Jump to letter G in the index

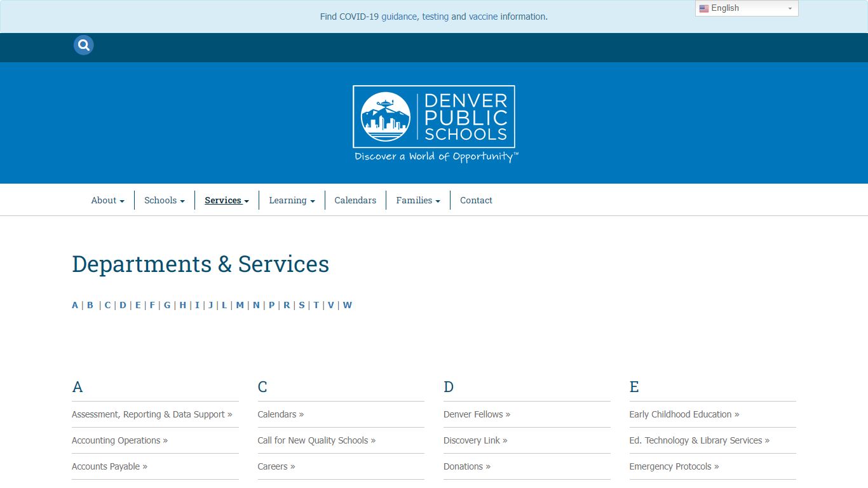[x=167, y=305]
